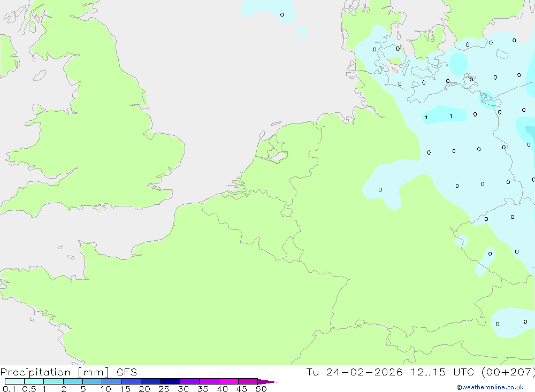Select the 30 to 35 mm legend swatch

[x=189, y=381]
